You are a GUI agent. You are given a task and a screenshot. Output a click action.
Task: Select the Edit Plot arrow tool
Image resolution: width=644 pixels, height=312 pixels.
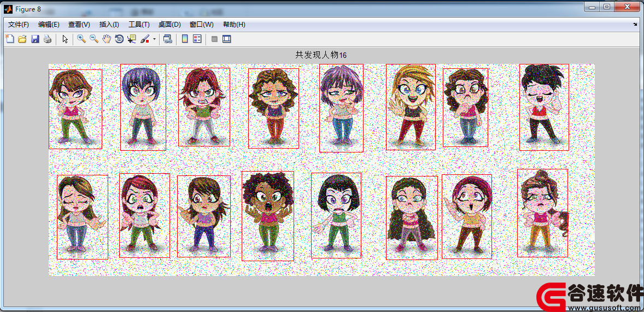(x=65, y=39)
